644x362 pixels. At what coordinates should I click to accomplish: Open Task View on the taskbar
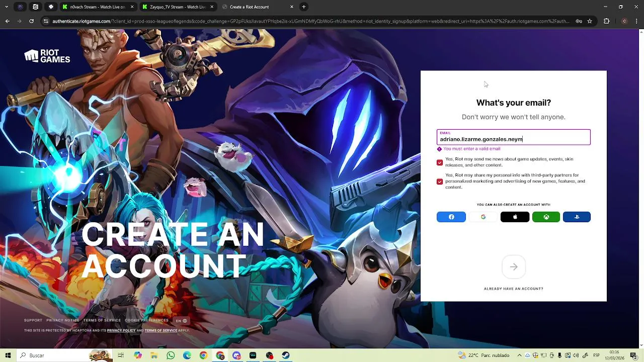click(121, 355)
